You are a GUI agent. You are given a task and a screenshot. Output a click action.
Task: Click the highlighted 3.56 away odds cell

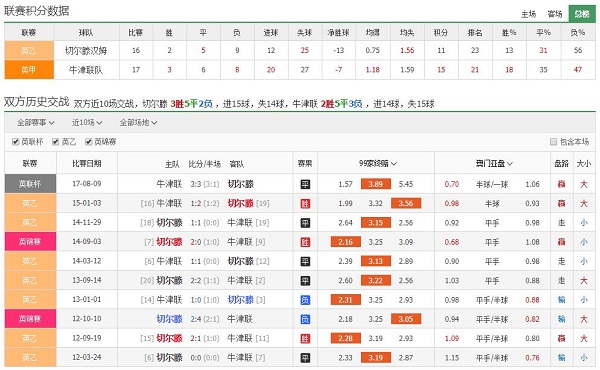(x=406, y=203)
